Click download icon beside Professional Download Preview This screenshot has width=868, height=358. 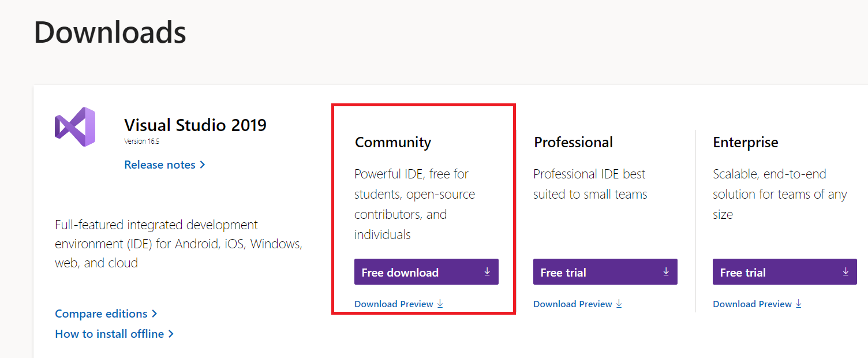[619, 304]
